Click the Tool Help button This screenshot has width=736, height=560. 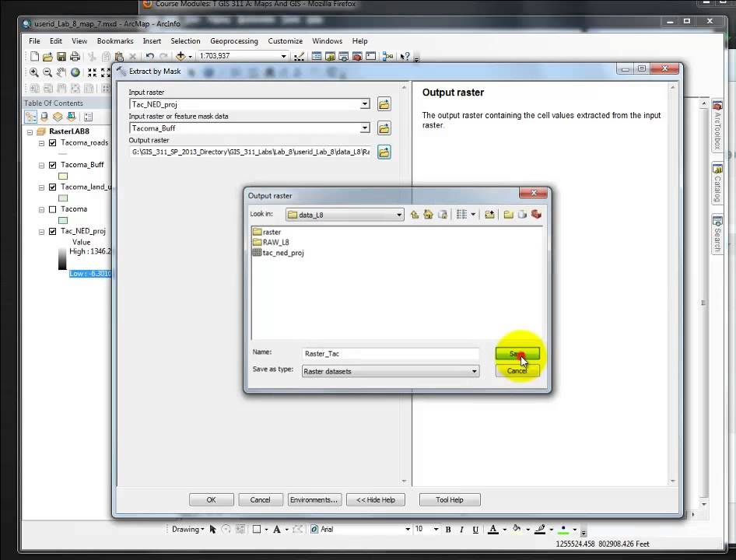(x=449, y=500)
